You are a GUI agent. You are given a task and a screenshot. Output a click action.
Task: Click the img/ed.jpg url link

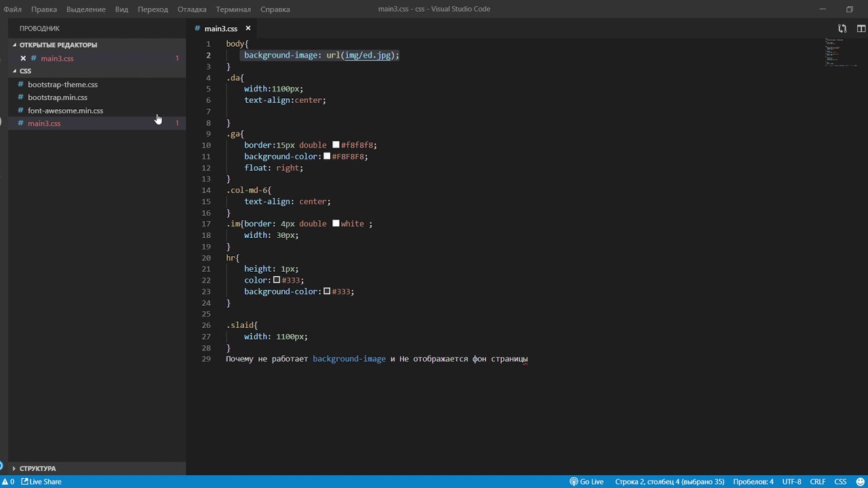pyautogui.click(x=368, y=56)
